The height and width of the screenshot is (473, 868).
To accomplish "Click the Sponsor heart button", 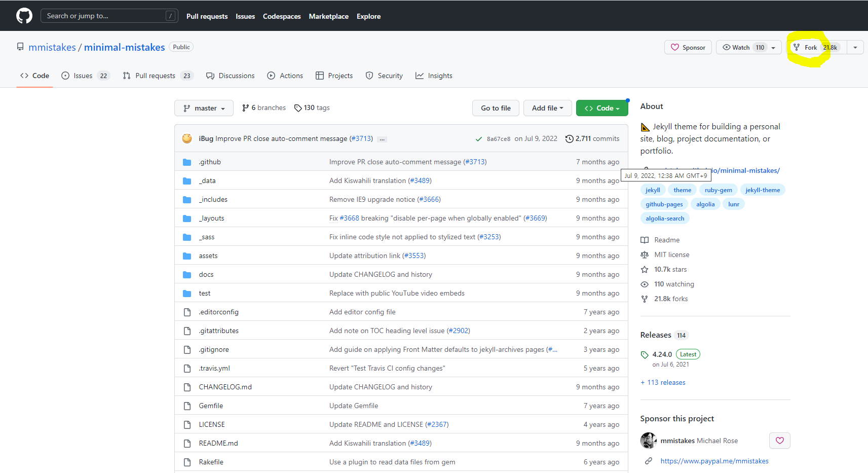I will 688,47.
